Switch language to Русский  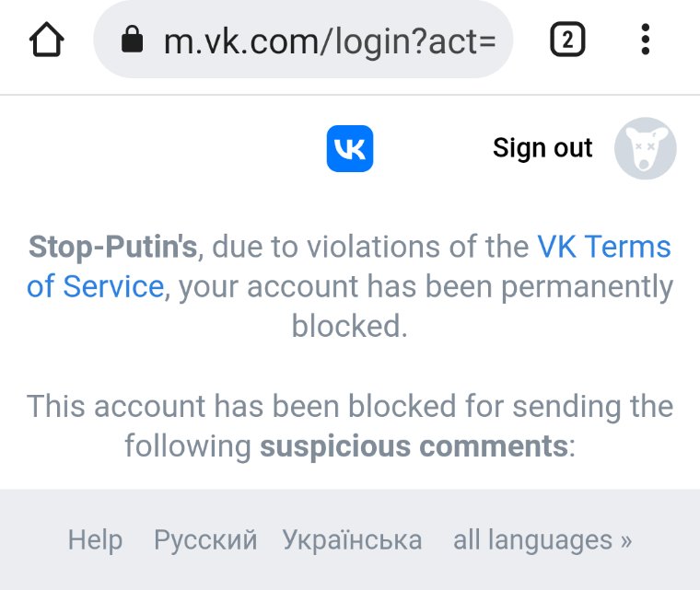[205, 540]
